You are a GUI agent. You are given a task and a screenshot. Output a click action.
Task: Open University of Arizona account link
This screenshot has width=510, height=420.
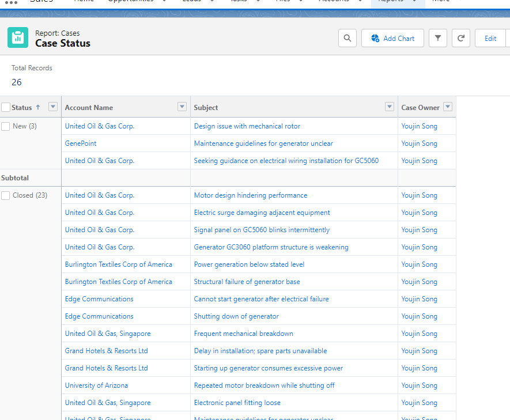click(96, 385)
